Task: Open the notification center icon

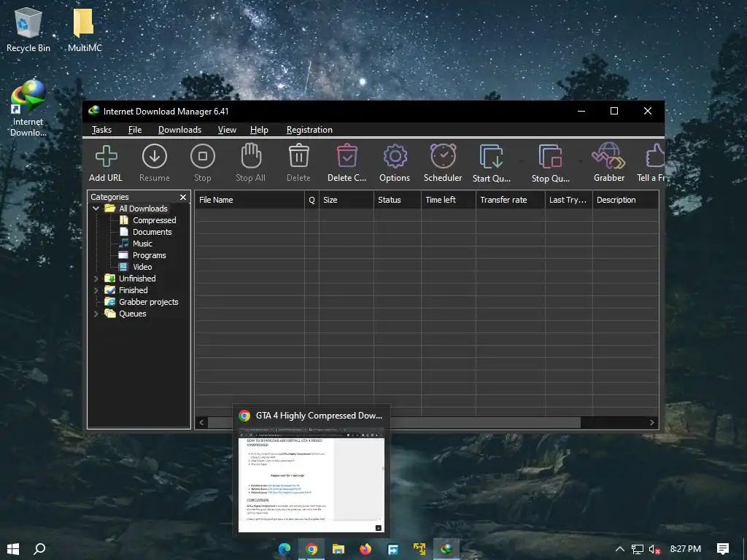Action: (723, 549)
